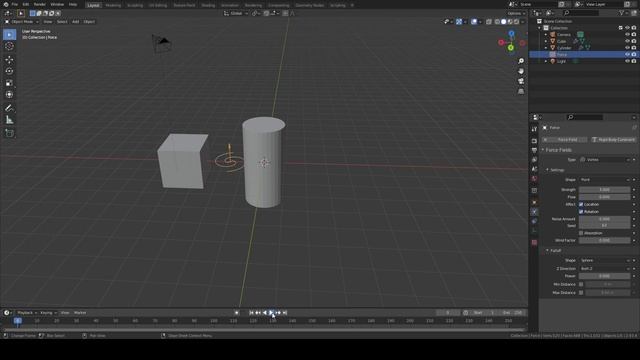This screenshot has height=360, width=640.
Task: Switch perspective/orthographic grid icon
Action: (521, 91)
